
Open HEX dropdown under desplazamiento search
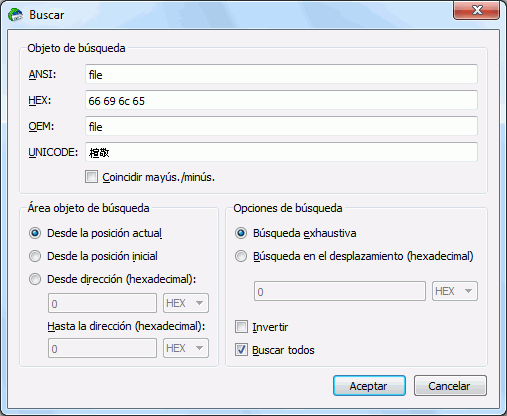[455, 291]
